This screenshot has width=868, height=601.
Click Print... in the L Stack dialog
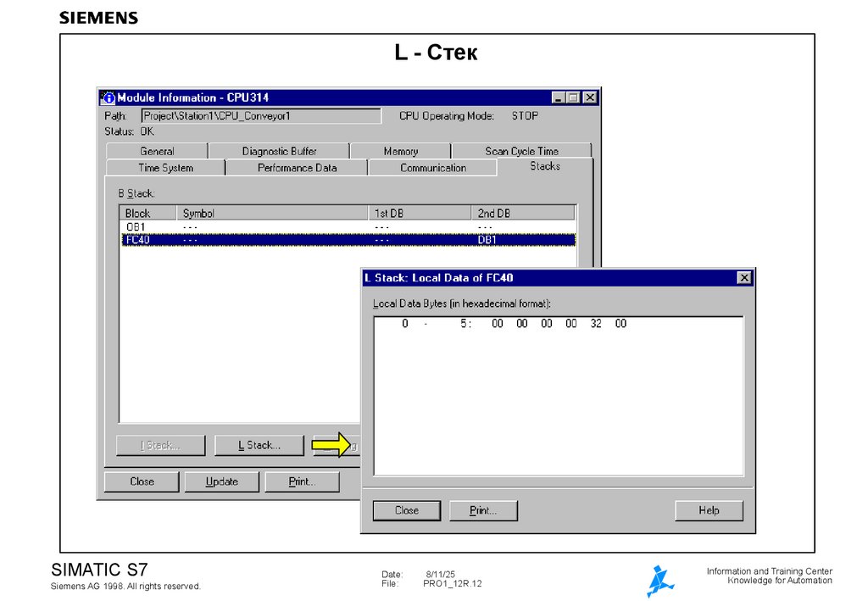coord(483,510)
